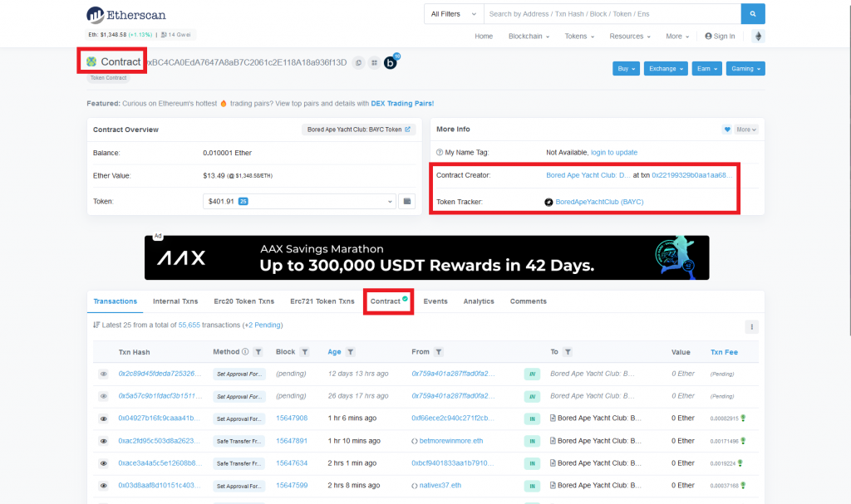
Task: Toggle eye preview for 0x03d8aaf8d10151c403 row
Action: (103, 486)
